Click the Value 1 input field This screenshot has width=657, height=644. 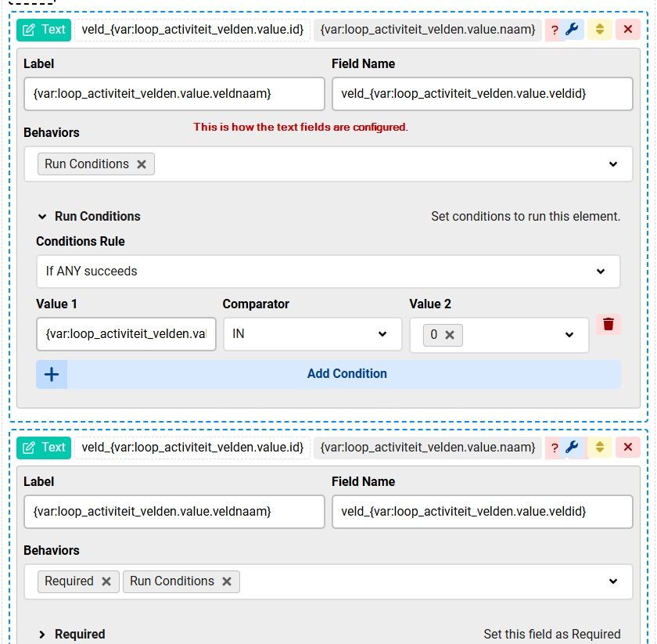(x=126, y=334)
